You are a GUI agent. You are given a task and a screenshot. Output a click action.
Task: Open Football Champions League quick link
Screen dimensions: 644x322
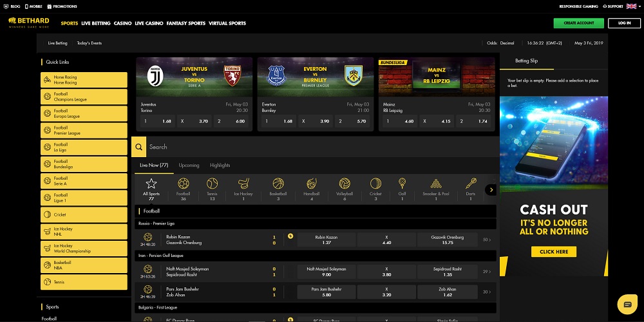tap(84, 97)
